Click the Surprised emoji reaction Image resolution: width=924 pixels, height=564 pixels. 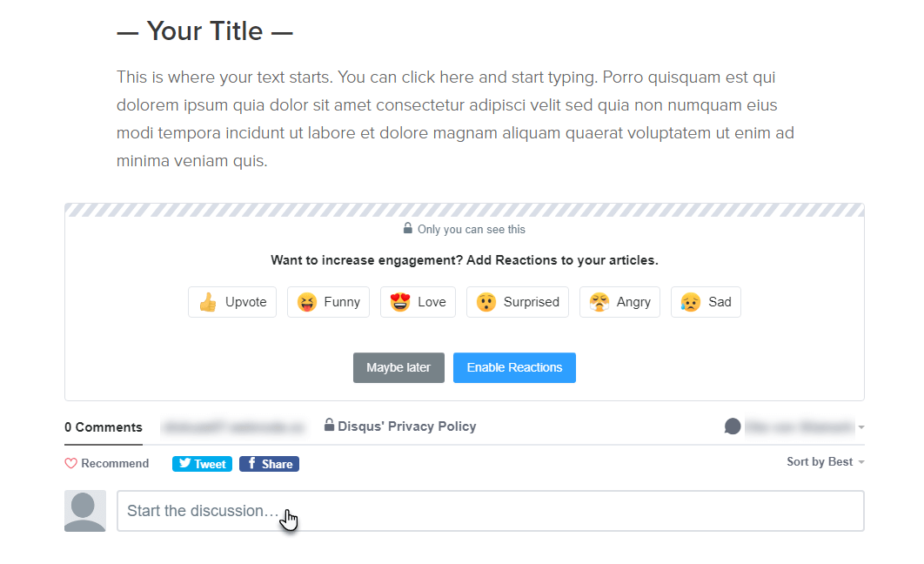(485, 301)
